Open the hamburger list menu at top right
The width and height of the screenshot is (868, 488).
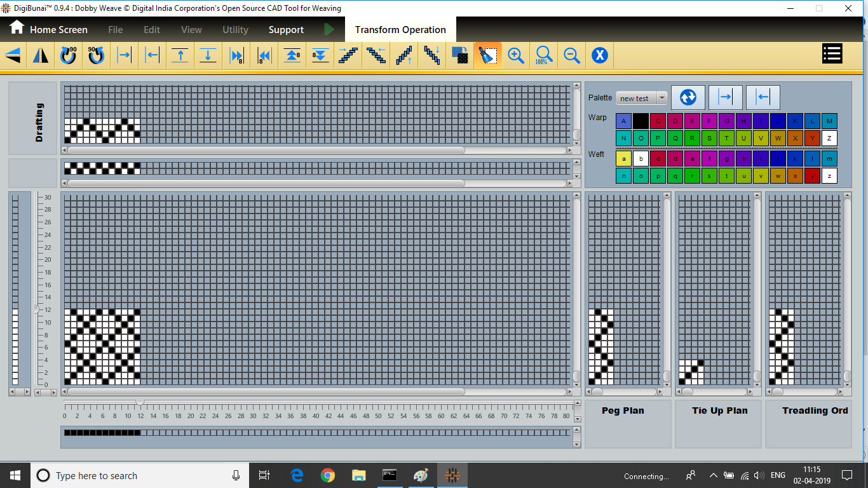click(832, 54)
